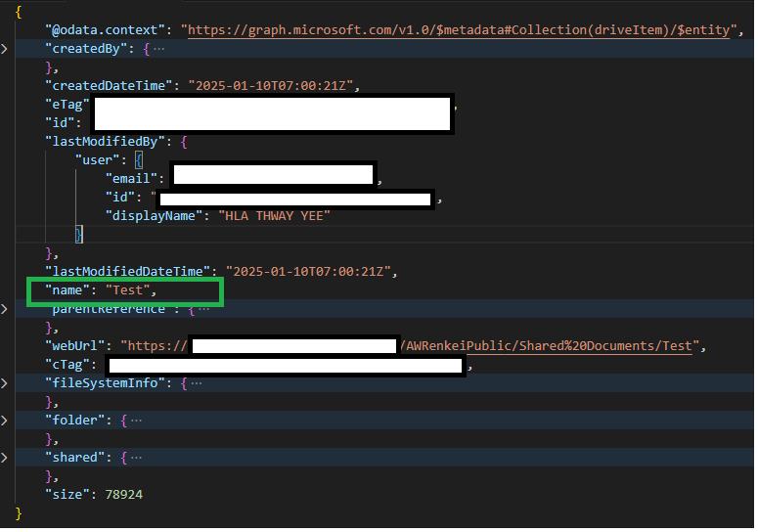This screenshot has width=758, height=532.
Task: Expand the parentReference fold arrow in gutter
Action: point(4,309)
